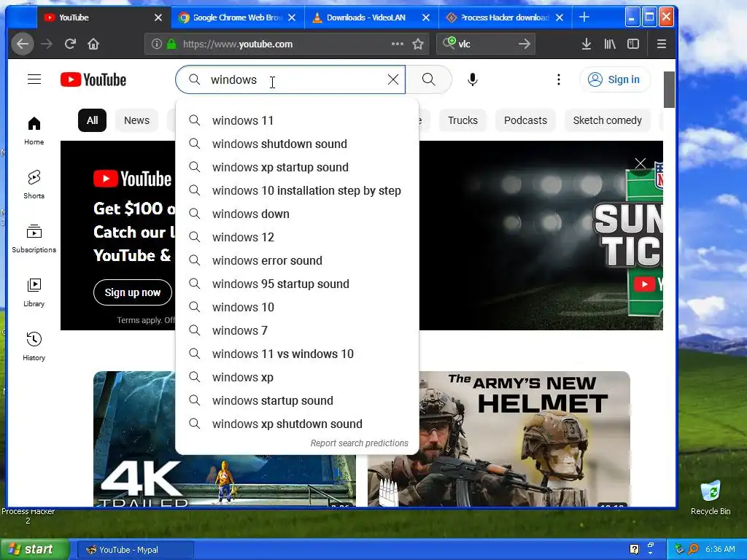Show site information via the info icon
747x560 pixels.
(156, 44)
